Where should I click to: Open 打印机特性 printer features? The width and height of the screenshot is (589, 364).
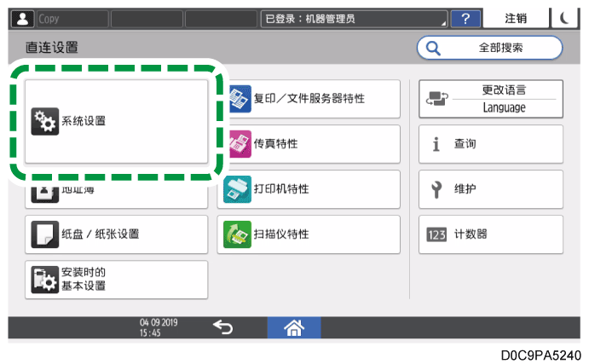click(x=309, y=189)
